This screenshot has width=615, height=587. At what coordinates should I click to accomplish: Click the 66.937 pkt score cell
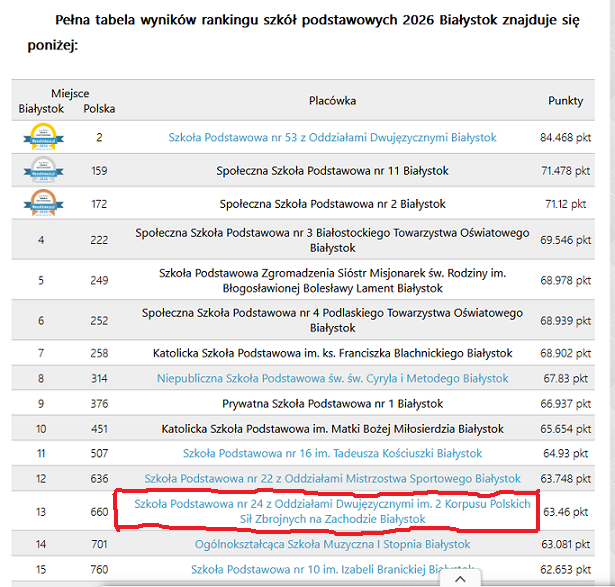pos(565,404)
